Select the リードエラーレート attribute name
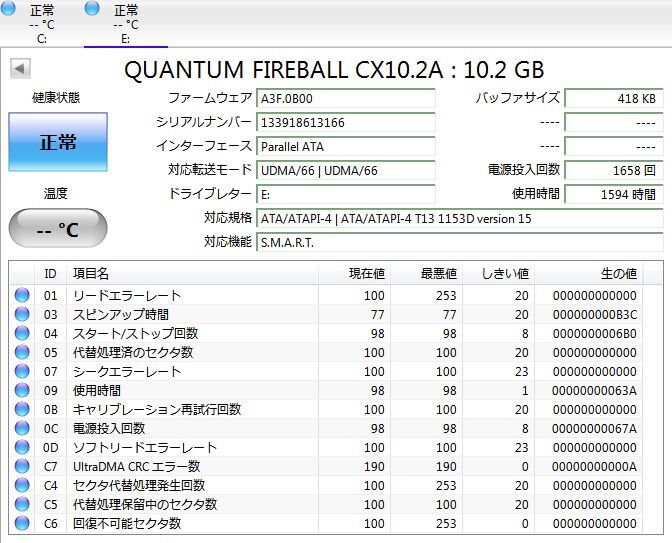The height and width of the screenshot is (543, 672). 127,295
